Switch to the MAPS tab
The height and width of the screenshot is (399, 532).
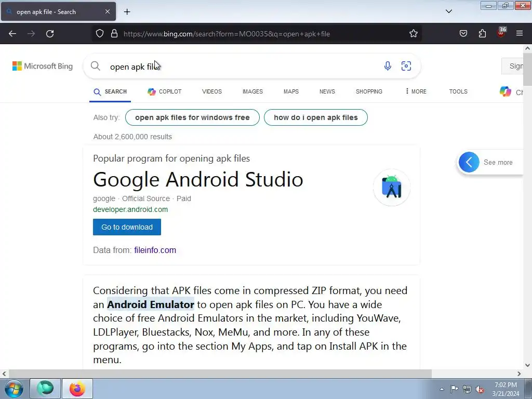point(291,91)
